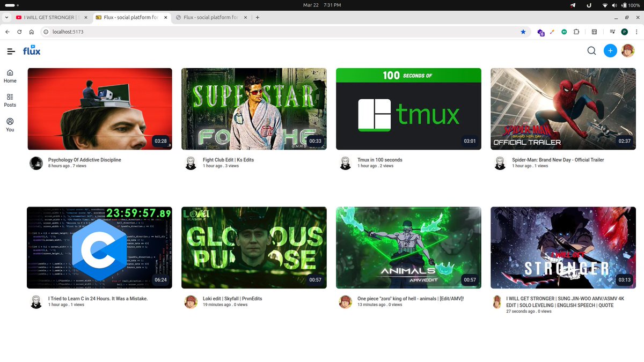Open the system clock Mar 22 7:31 PM

click(321, 5)
